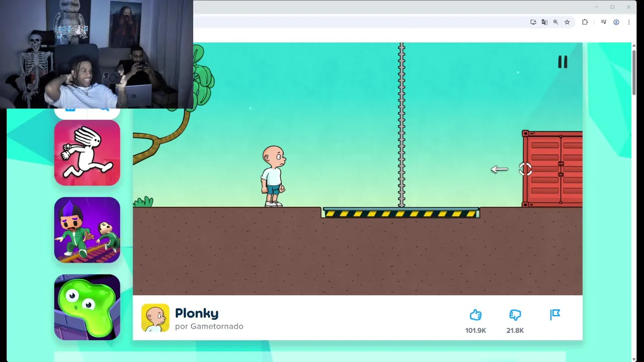This screenshot has width=644, height=362.
Task: Dislike Plonky with the thumbs down icon
Action: 515,315
